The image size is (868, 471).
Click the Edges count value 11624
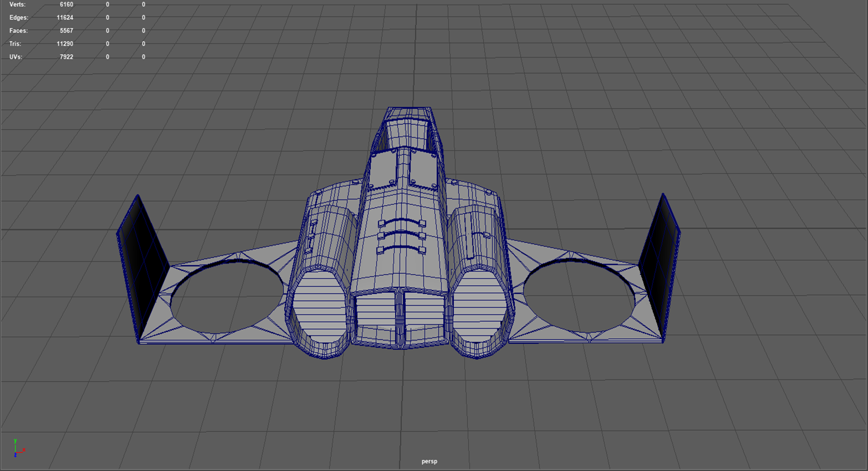coord(65,18)
